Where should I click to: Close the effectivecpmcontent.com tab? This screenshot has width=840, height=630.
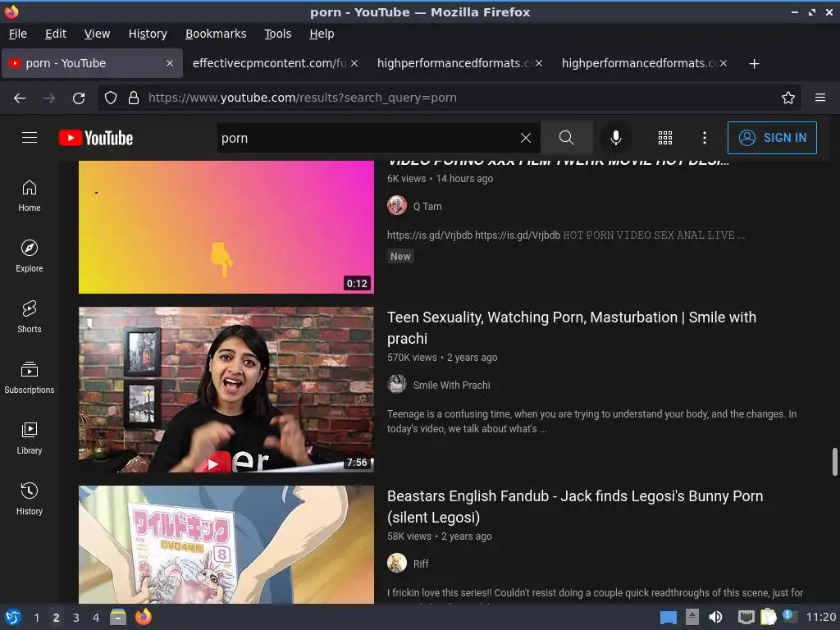[354, 63]
